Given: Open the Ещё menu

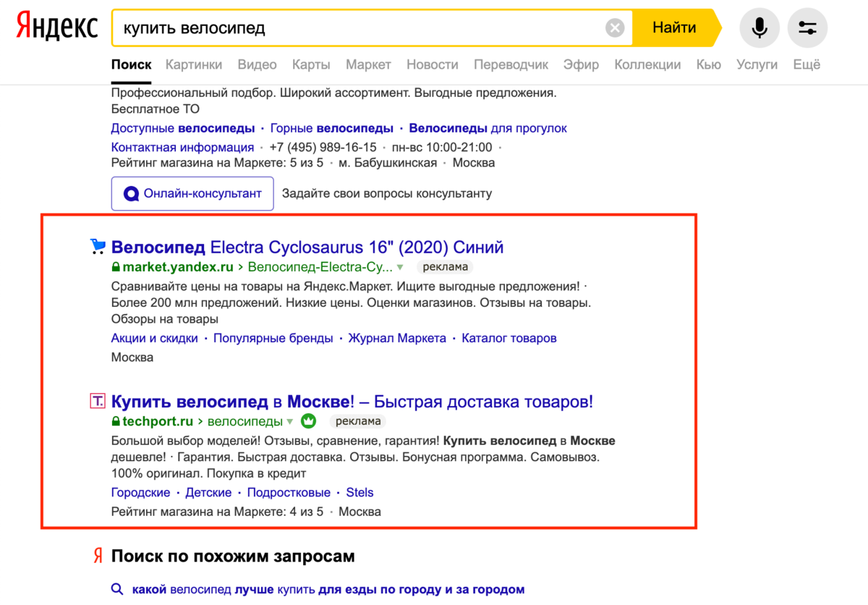Looking at the screenshot, I should click(807, 64).
